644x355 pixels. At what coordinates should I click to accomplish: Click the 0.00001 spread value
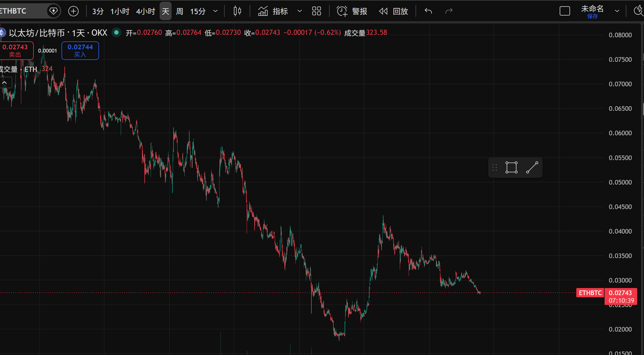pyautogui.click(x=48, y=50)
